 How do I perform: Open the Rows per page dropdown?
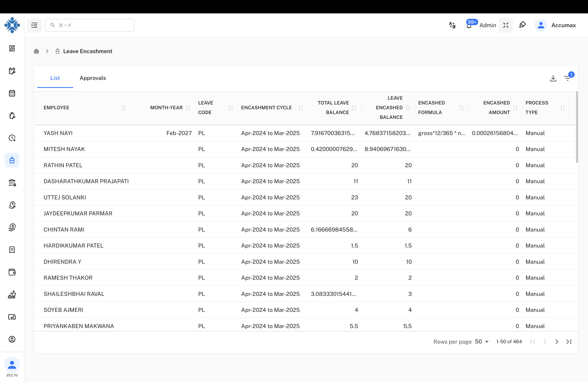(481, 341)
